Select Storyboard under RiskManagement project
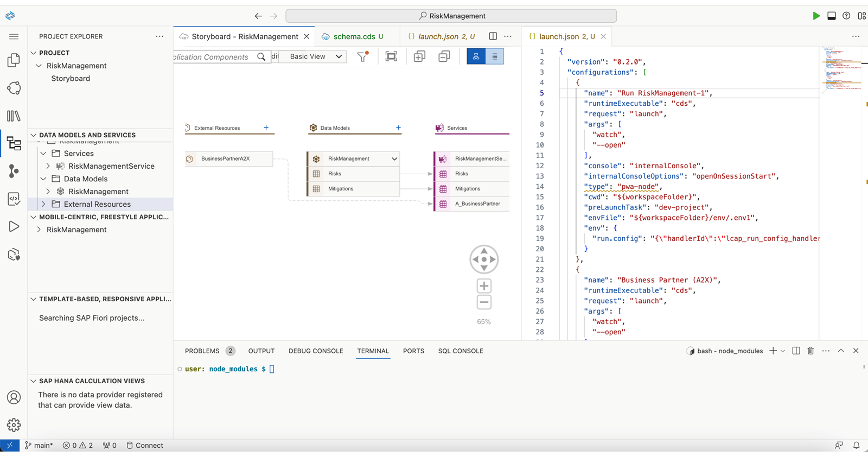The image size is (868, 457). (x=71, y=78)
